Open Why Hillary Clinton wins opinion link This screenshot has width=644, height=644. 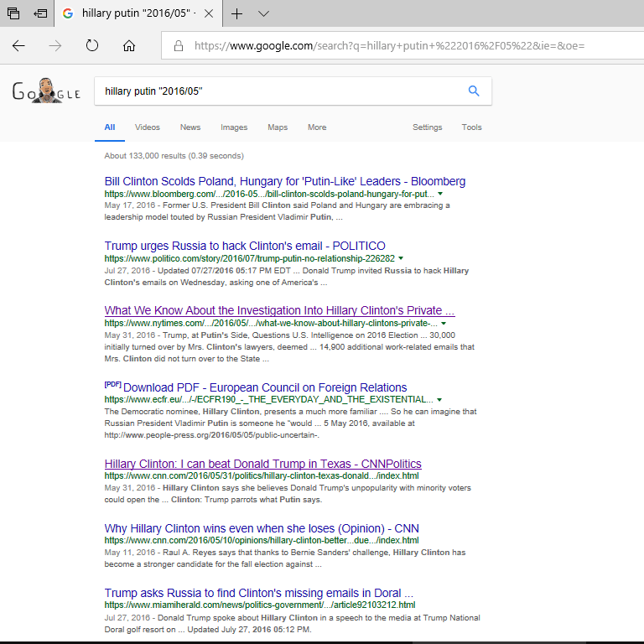[262, 528]
